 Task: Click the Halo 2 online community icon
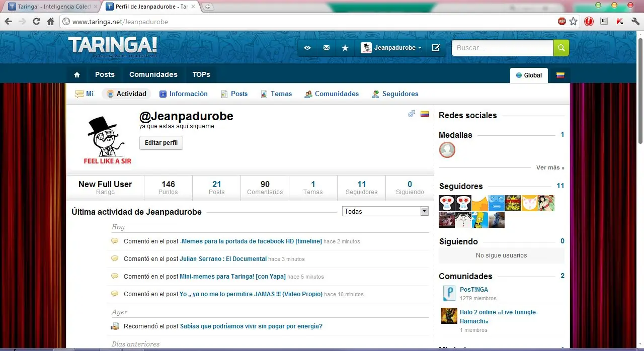click(449, 316)
